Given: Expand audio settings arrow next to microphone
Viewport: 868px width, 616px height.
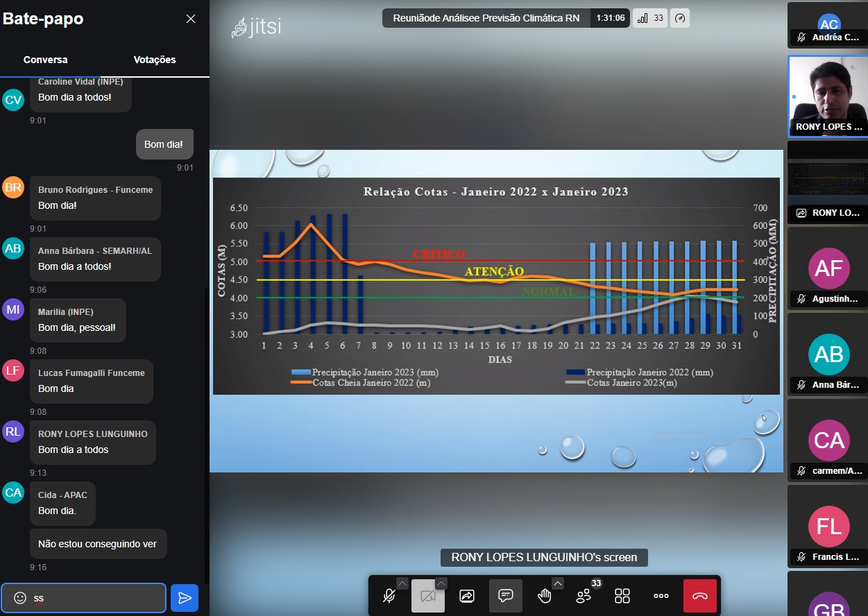Looking at the screenshot, I should click(402, 583).
